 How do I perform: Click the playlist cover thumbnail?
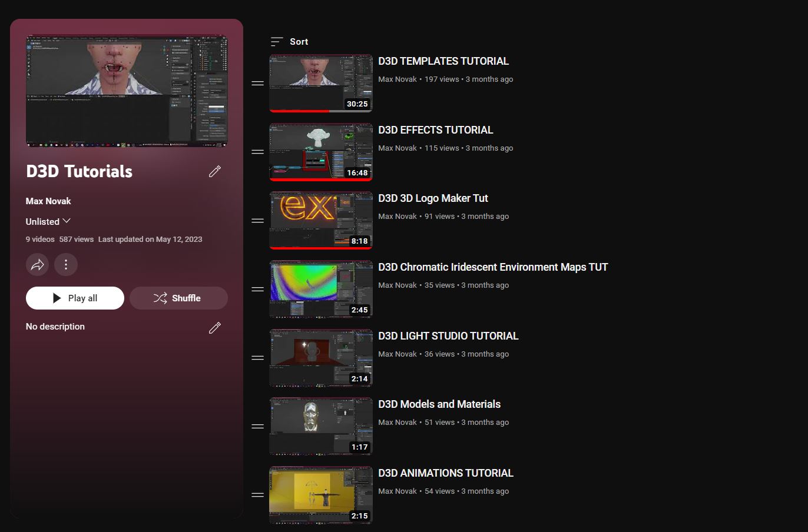click(127, 91)
